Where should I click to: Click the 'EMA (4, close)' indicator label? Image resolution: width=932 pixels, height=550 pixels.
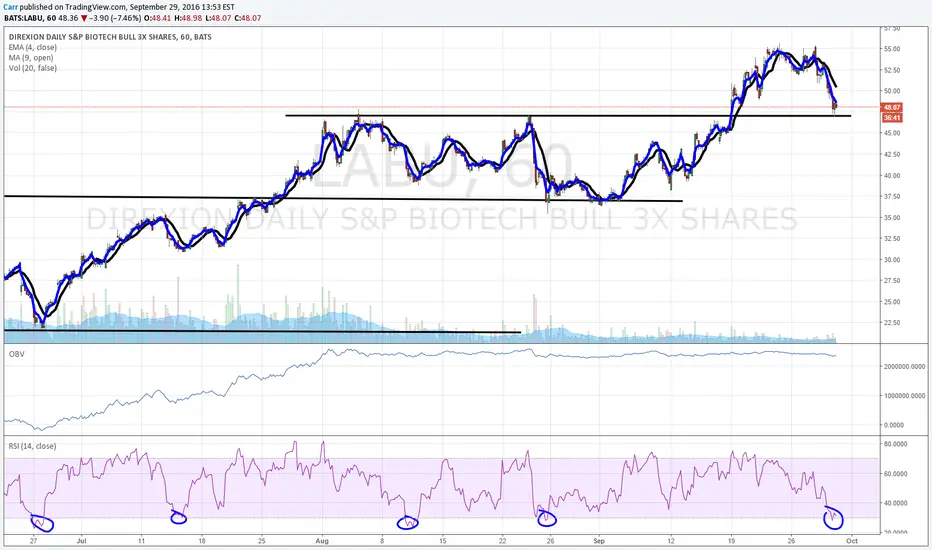click(x=33, y=48)
